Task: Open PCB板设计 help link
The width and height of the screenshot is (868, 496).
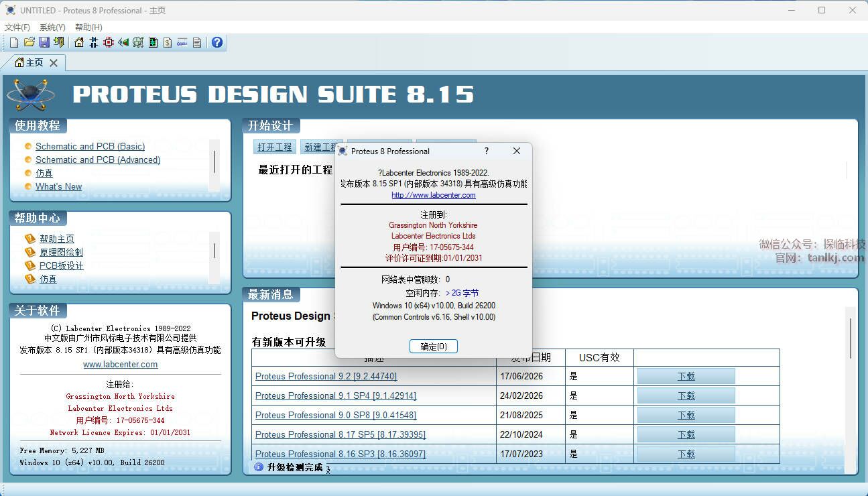Action: coord(62,265)
